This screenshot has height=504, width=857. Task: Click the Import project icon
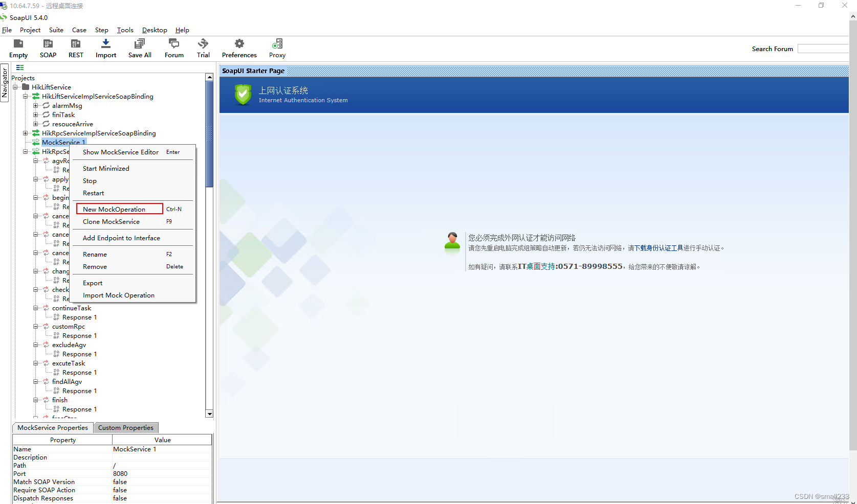click(106, 44)
